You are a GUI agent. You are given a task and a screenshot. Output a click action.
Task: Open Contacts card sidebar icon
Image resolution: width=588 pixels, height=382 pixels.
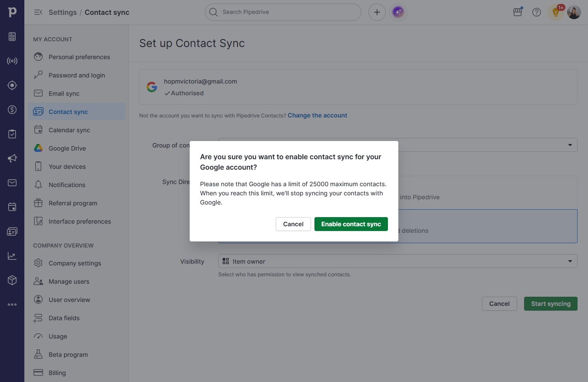click(x=12, y=231)
